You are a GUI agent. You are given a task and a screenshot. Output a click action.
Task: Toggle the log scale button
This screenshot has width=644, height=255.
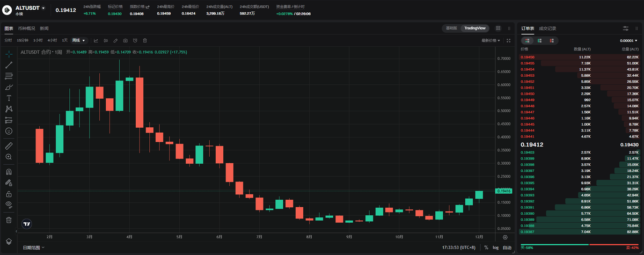(495, 247)
